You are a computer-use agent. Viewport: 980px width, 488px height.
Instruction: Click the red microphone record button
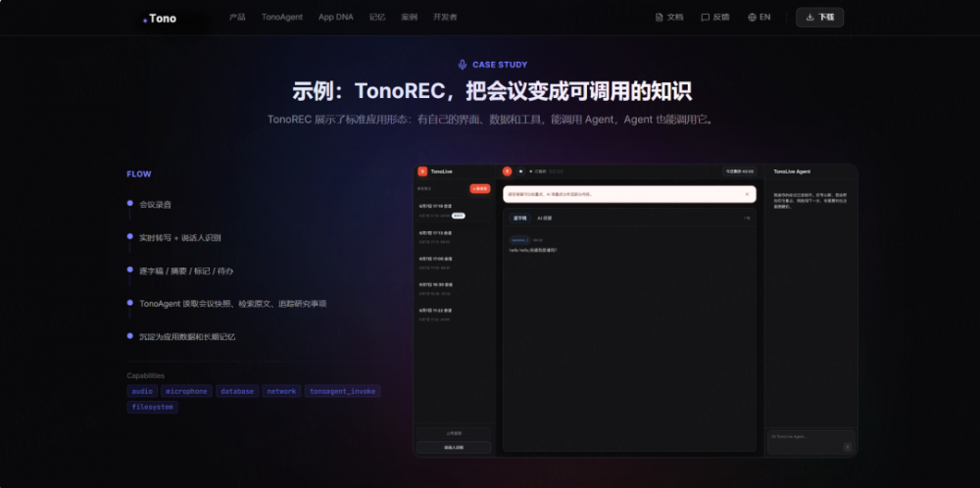(507, 171)
